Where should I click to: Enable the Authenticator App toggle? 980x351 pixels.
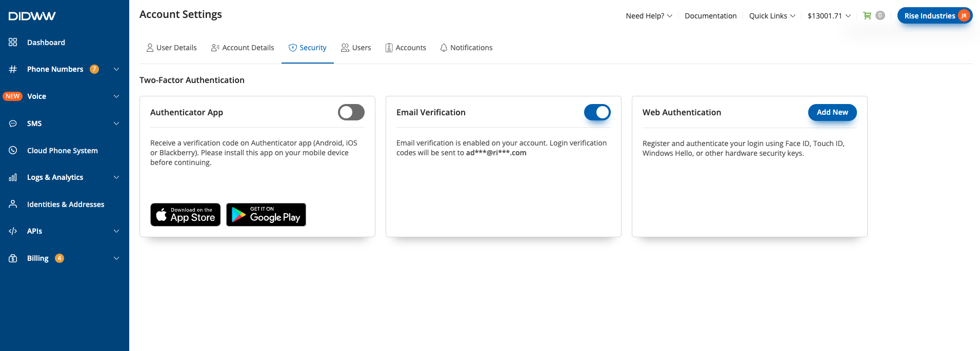point(351,112)
